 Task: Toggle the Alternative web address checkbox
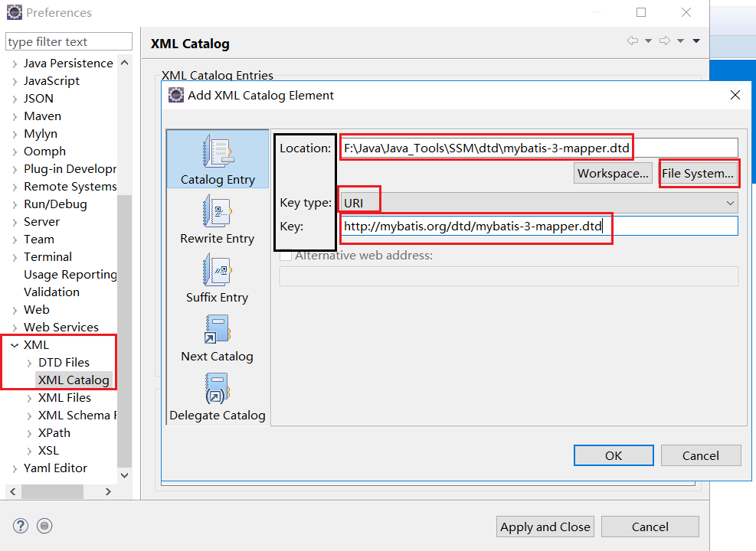tap(286, 256)
